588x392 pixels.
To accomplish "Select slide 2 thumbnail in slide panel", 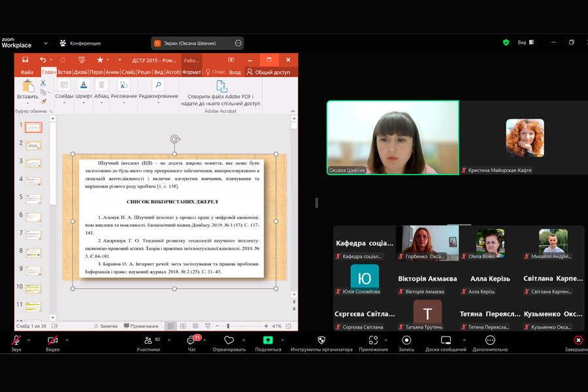I will 33,146.
